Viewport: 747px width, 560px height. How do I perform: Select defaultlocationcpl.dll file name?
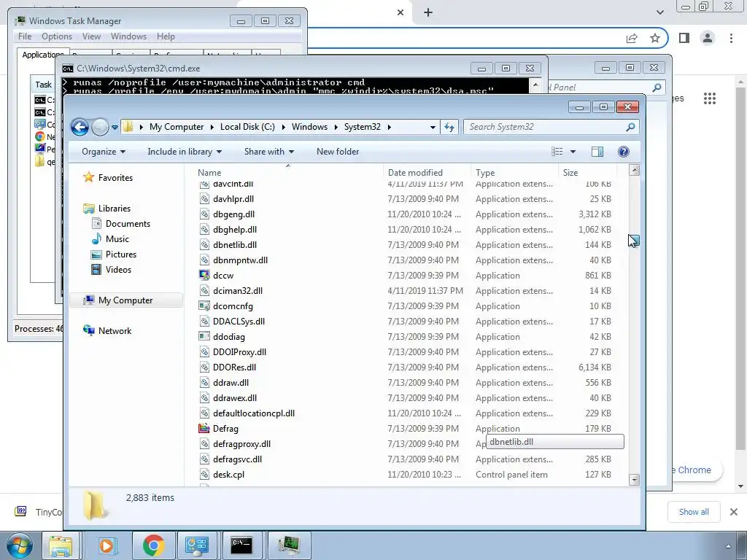254,413
